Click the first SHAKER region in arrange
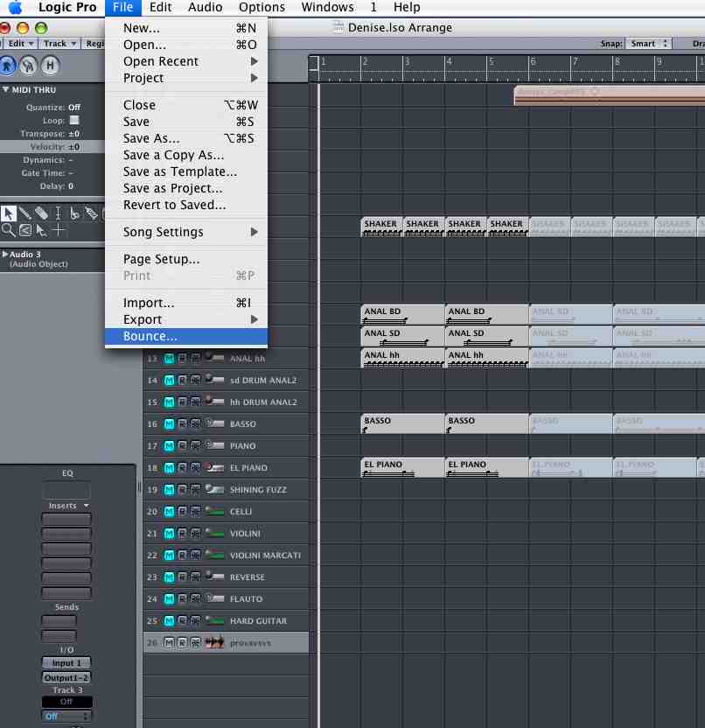Screen dimensions: 705x728 coord(381,227)
